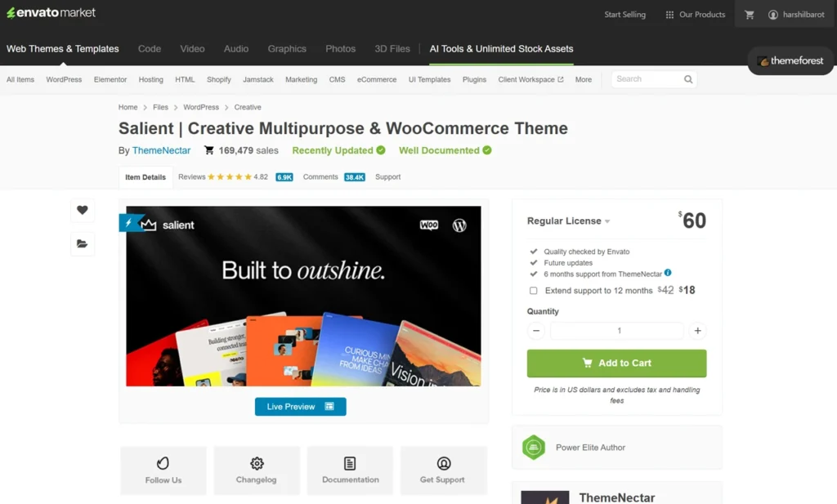Click the Woo logo on preview image

tap(428, 225)
